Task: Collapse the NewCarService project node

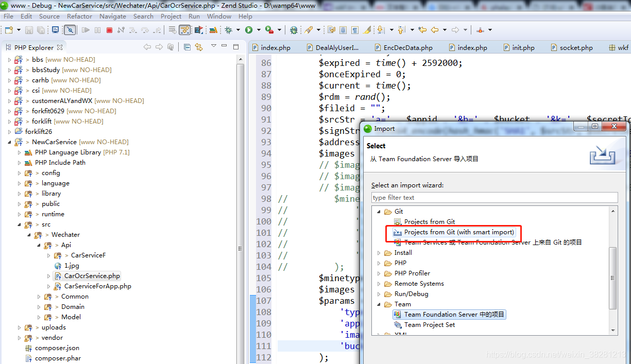Action: (x=9, y=142)
